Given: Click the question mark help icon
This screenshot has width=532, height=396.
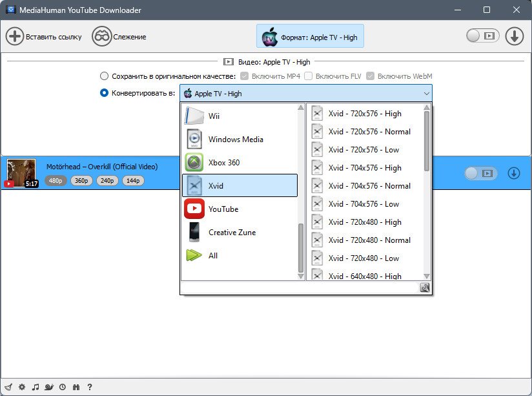Looking at the screenshot, I should pyautogui.click(x=90, y=387).
